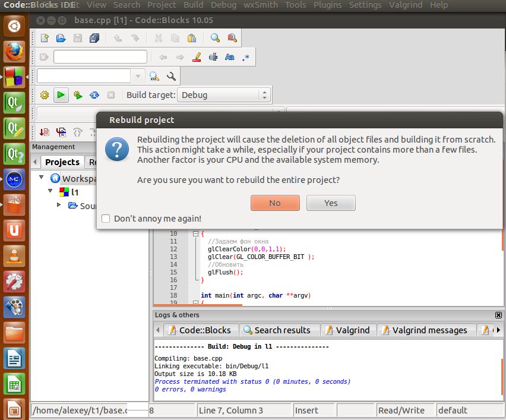Click the New file toolbar icon
The image size is (506, 420).
tap(45, 39)
